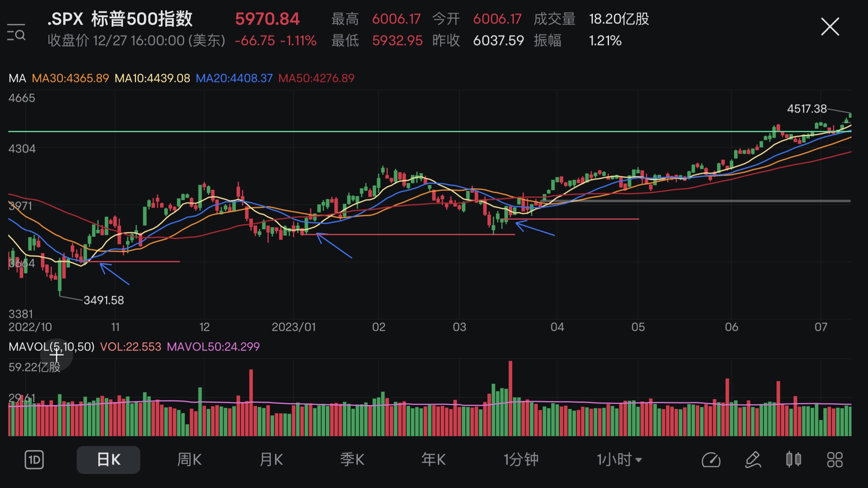Image resolution: width=868 pixels, height=488 pixels.
Task: Tap the MAVOL50:24.299 value
Action: pos(213,346)
